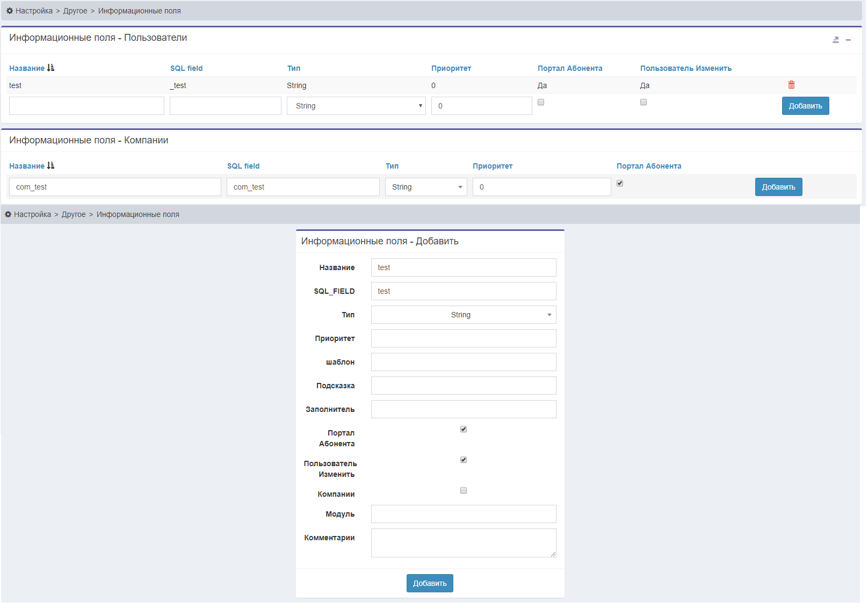Image resolution: width=868 pixels, height=609 pixels.
Task: Click the sort icon beside Название in Компании table
Action: pos(50,166)
